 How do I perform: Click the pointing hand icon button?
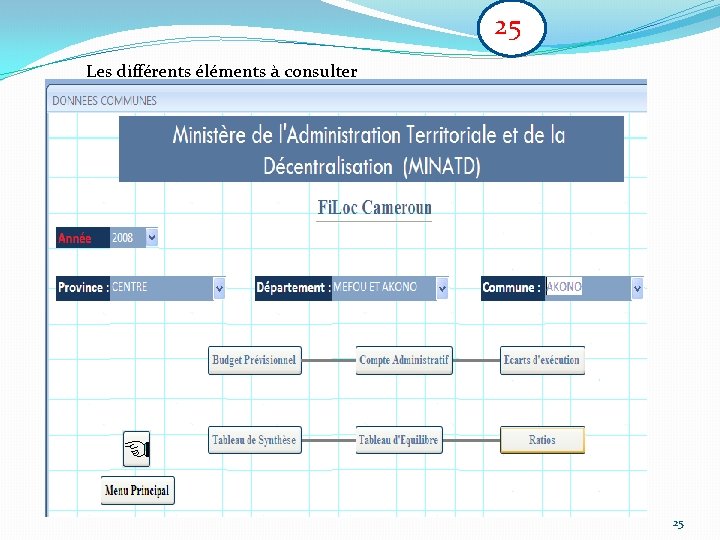coord(136,449)
